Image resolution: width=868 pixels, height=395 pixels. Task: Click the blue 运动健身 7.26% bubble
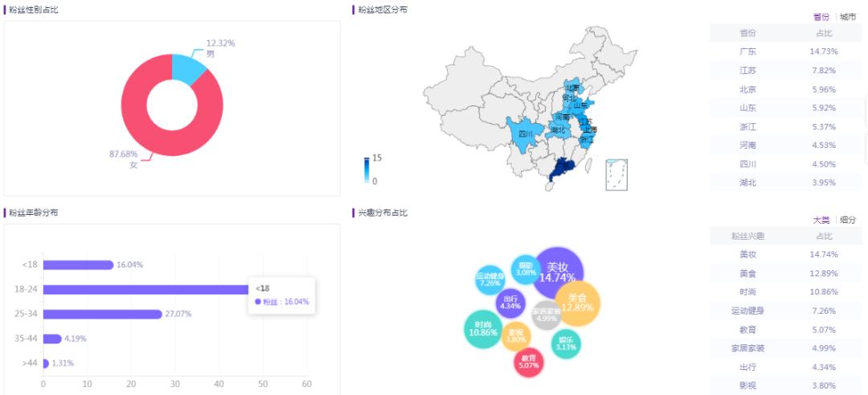pos(490,279)
